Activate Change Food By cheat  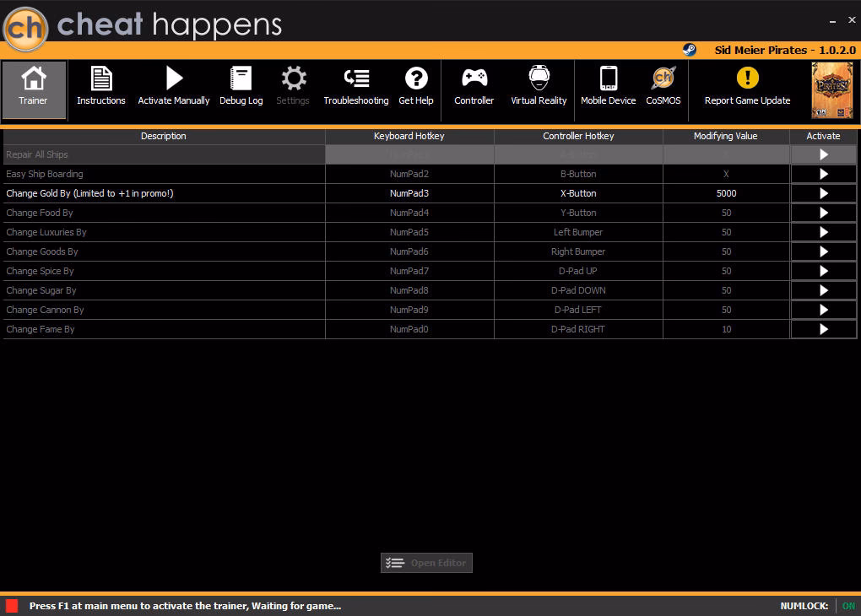(824, 213)
